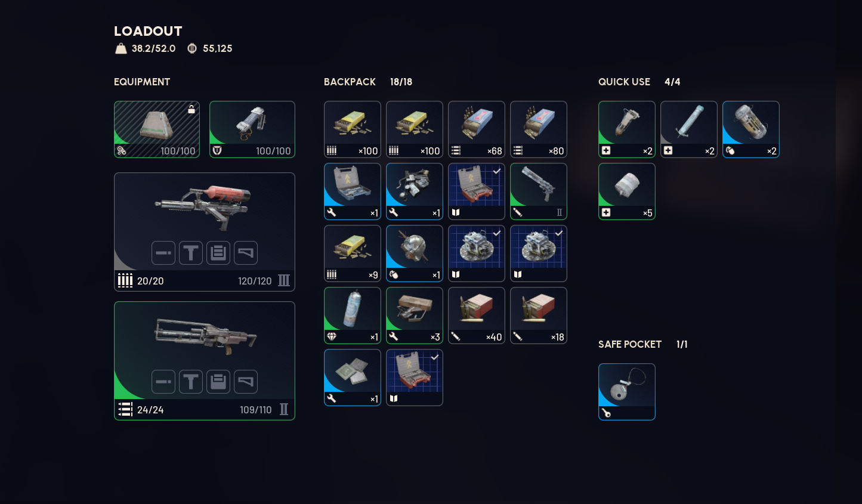The width and height of the screenshot is (862, 504).
Task: Select the second weapon showing 24/24 ammo
Action: tap(205, 361)
